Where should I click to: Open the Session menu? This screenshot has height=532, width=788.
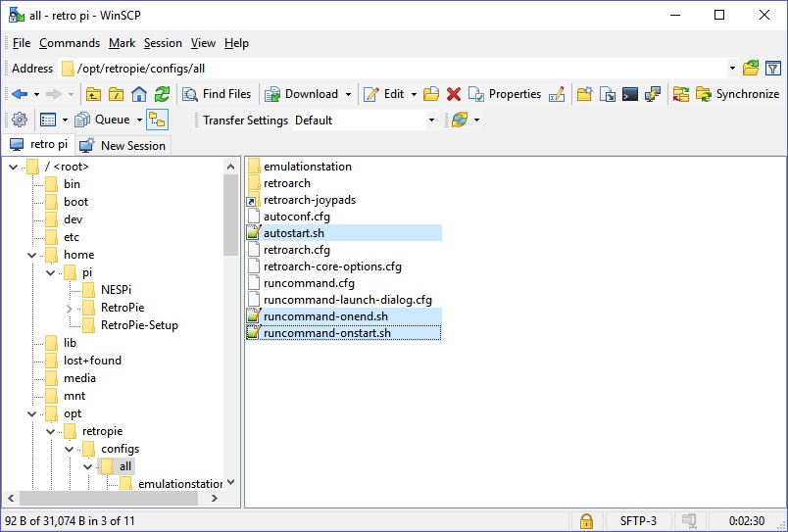(x=163, y=43)
